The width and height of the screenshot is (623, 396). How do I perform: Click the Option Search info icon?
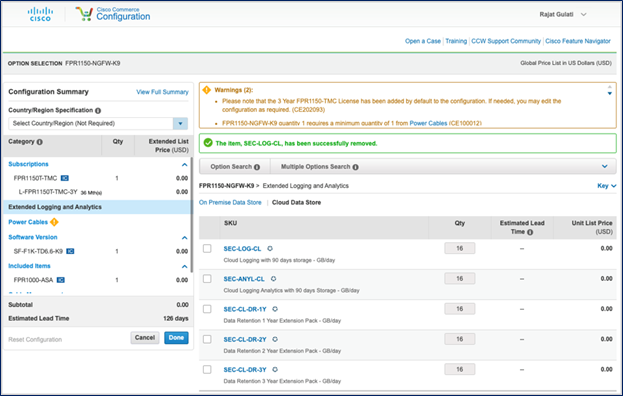click(x=257, y=167)
